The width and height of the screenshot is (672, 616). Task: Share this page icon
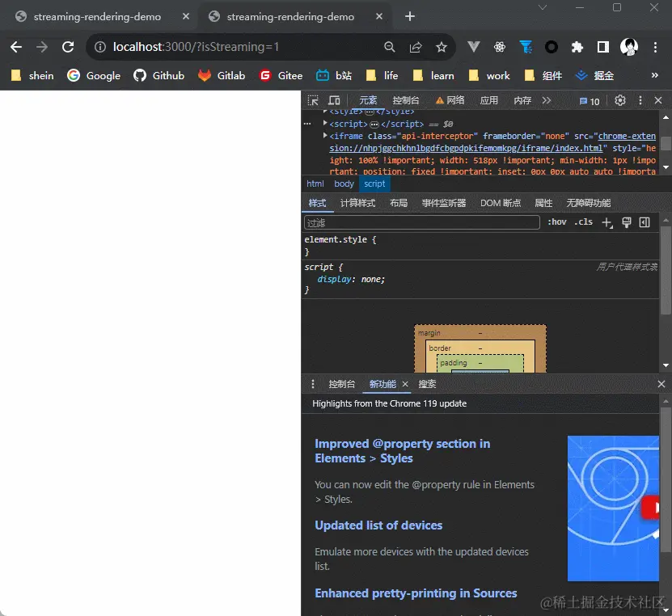[416, 47]
